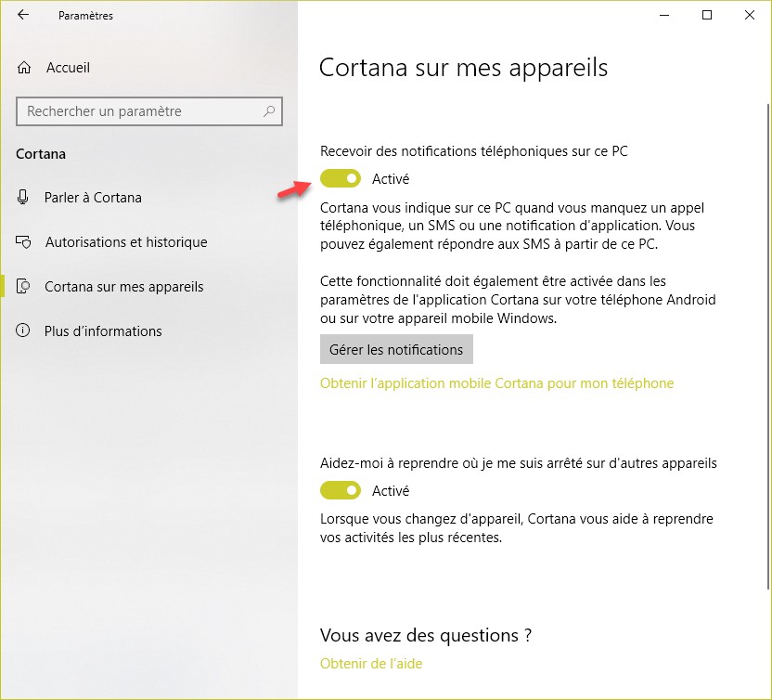Click Recevoir des notifications téléphoniques label

coord(473,151)
